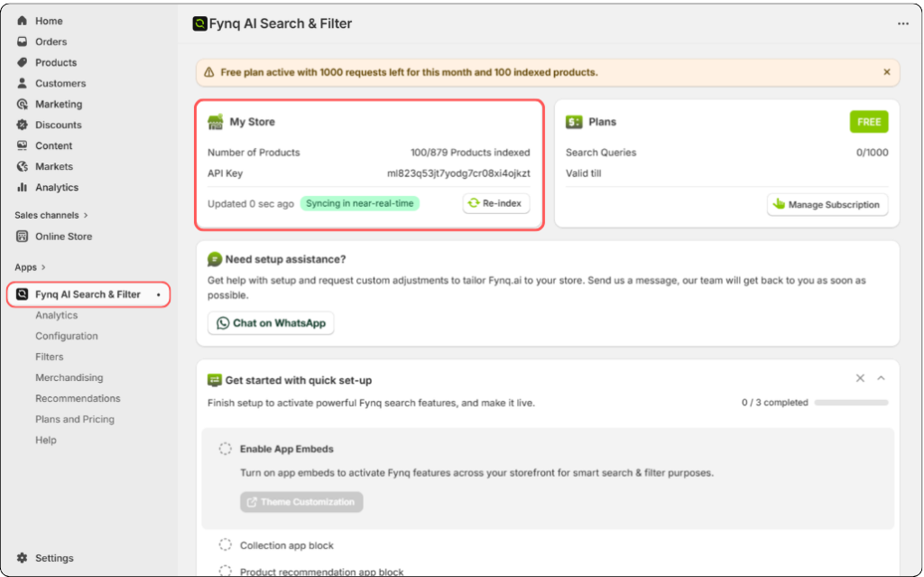Open Home in the sidebar
Viewport: 924px width, 577px height.
49,21
